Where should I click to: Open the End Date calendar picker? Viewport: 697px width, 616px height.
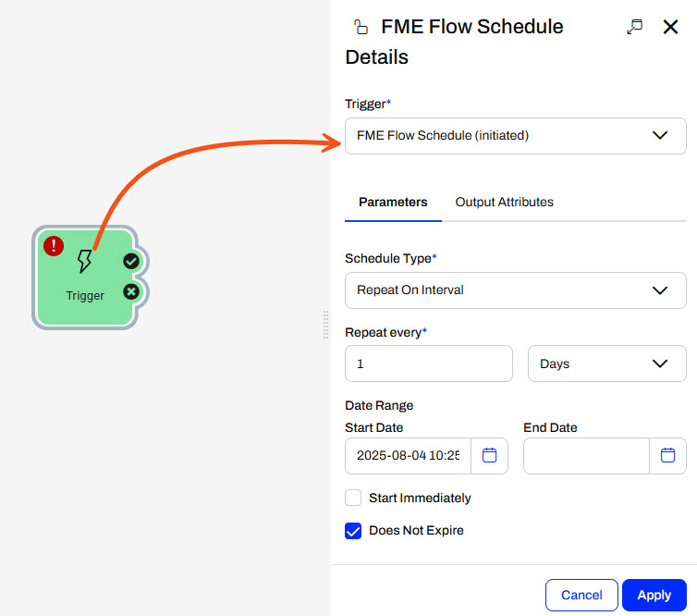(x=668, y=456)
